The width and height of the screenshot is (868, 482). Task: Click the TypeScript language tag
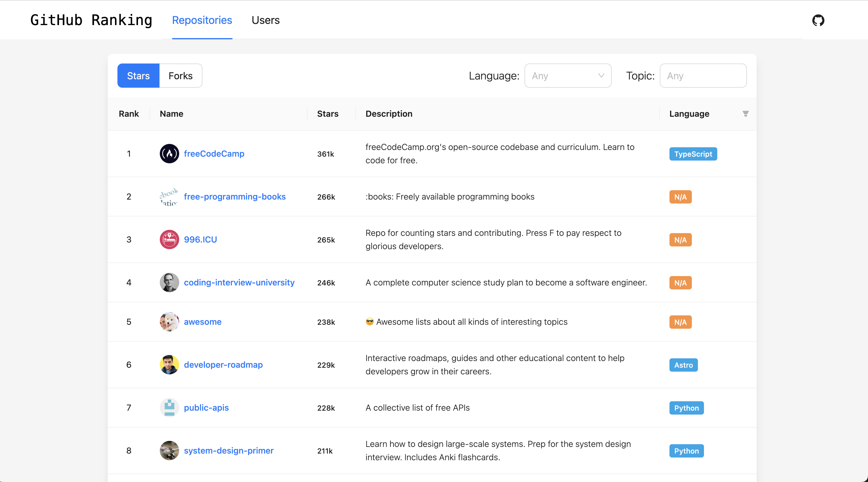pyautogui.click(x=693, y=154)
